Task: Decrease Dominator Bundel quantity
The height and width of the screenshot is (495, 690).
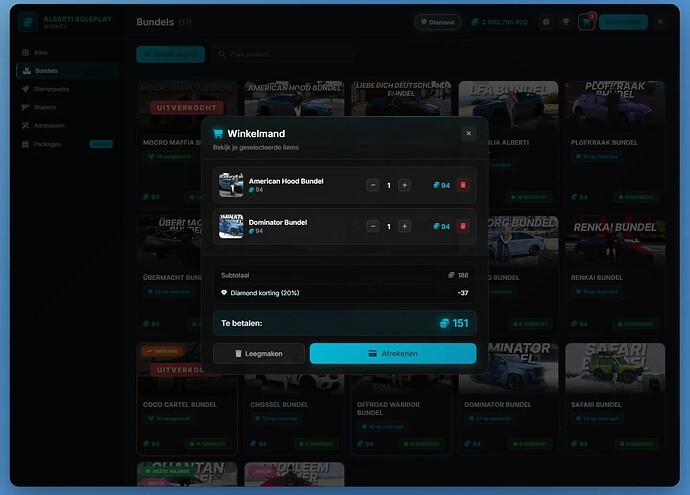Action: (373, 226)
